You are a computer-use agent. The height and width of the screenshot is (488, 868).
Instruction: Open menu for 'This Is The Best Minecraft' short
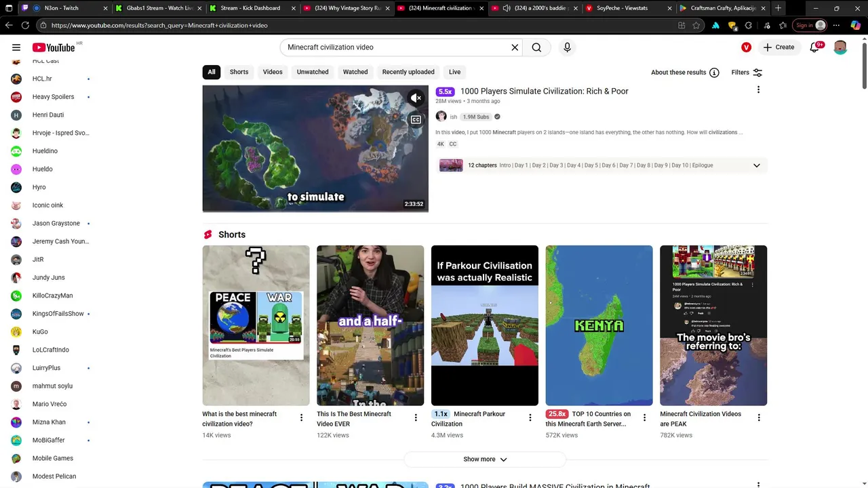[x=416, y=418]
